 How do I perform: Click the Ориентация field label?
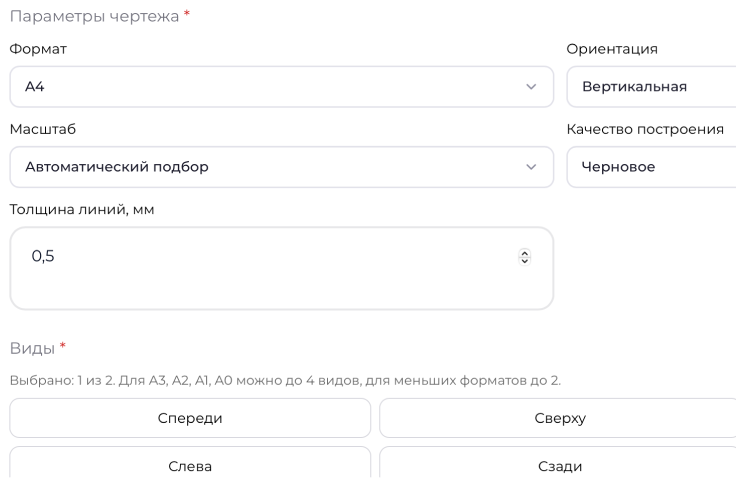[x=612, y=49]
